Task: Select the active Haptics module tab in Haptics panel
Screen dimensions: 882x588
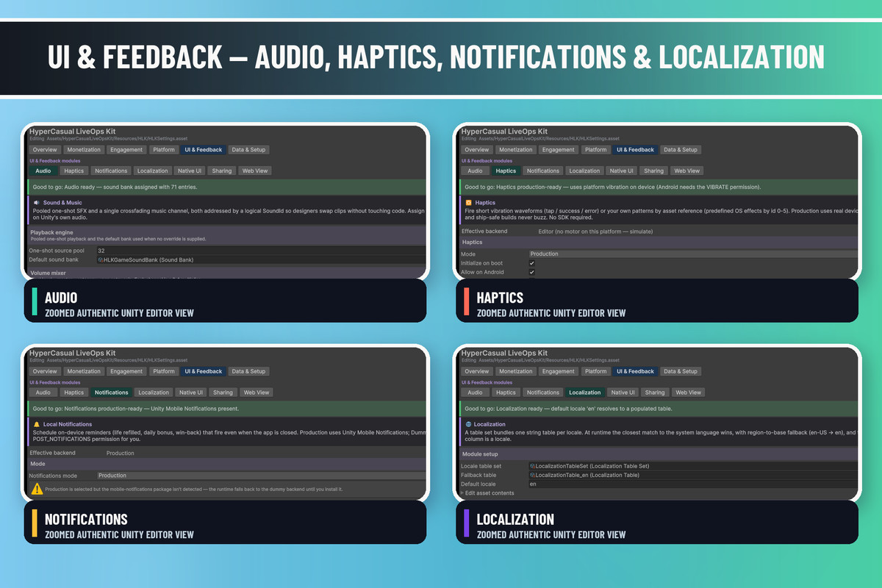Action: click(506, 171)
